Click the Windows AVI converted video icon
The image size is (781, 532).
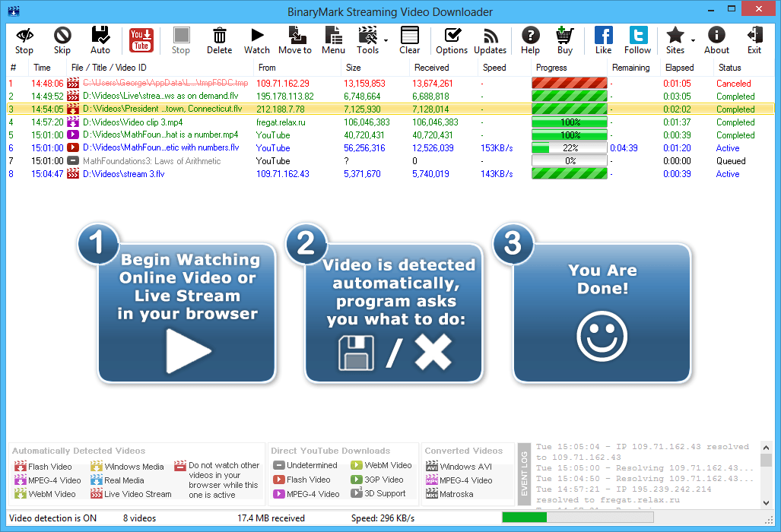pos(432,467)
